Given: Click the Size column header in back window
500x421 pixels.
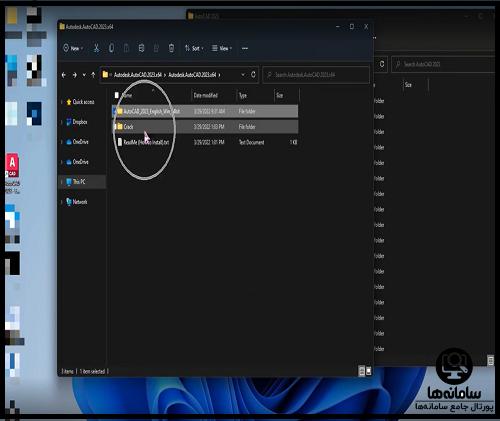Looking at the screenshot, I should pos(408,85).
